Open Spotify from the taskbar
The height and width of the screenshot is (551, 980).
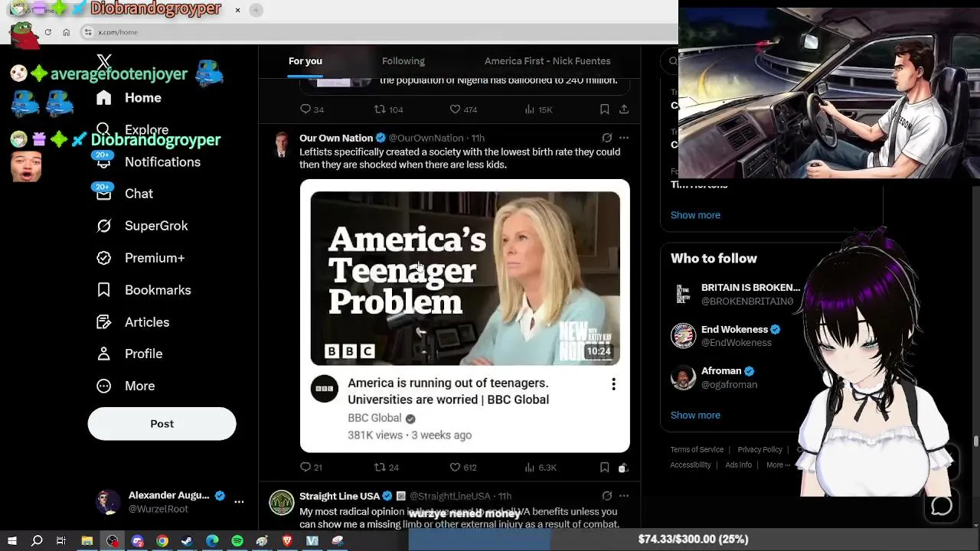coord(237,540)
